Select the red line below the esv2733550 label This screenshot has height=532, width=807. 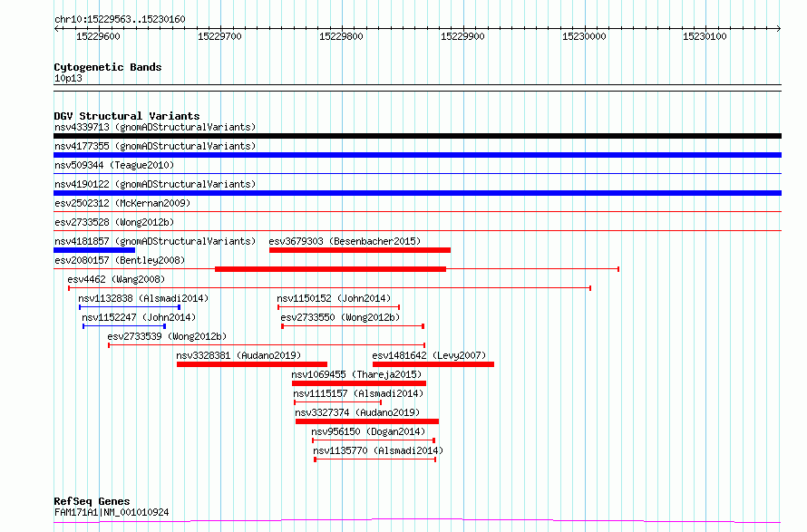click(x=353, y=326)
